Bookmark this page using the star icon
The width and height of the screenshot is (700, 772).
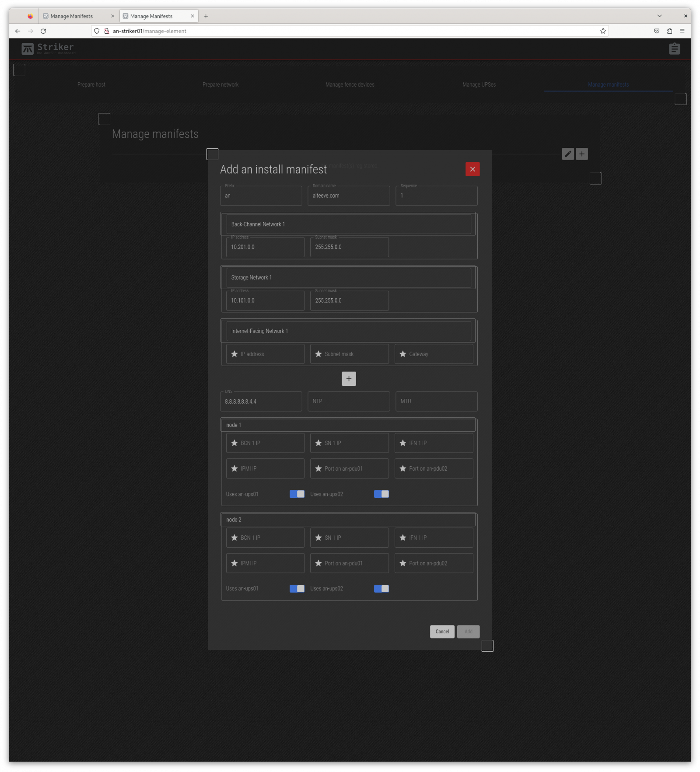(603, 31)
